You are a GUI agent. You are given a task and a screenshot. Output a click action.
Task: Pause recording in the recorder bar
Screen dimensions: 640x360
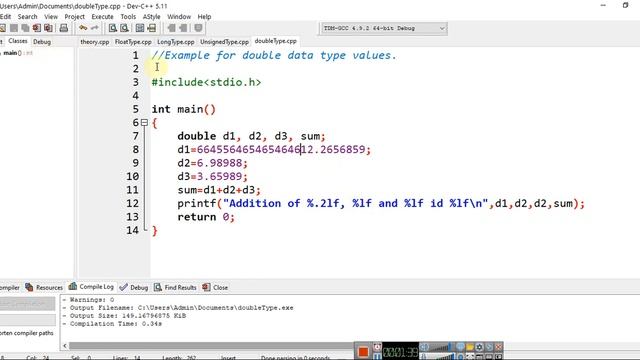click(x=377, y=357)
